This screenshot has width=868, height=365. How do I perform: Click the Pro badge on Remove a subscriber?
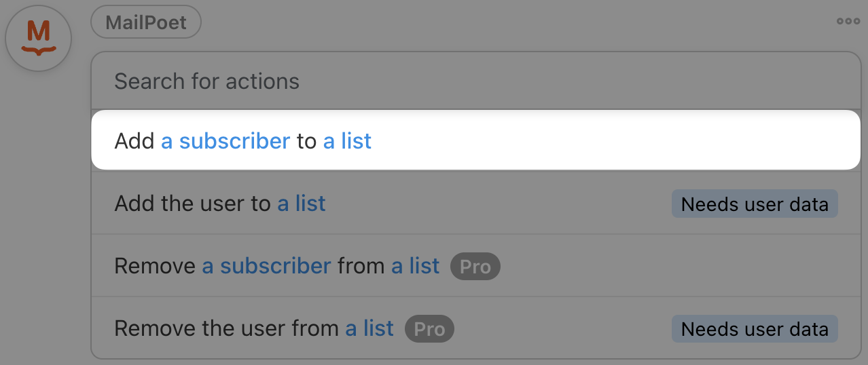[475, 267]
